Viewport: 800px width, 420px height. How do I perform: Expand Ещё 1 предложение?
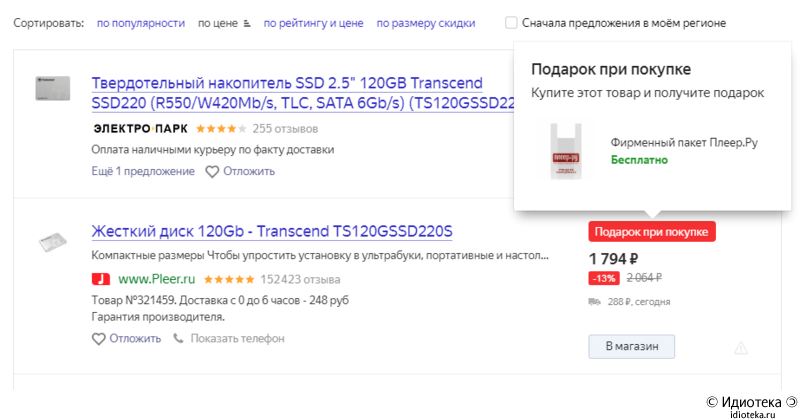[143, 171]
